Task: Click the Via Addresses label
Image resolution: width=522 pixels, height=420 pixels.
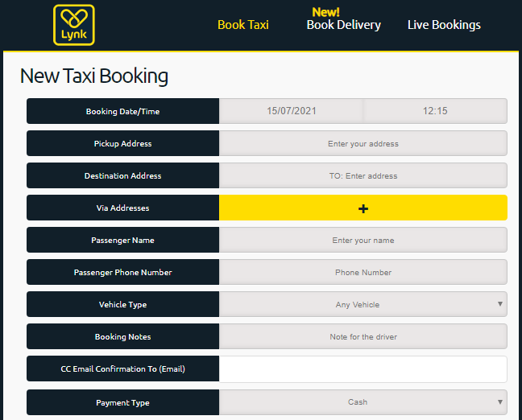Action: [122, 208]
